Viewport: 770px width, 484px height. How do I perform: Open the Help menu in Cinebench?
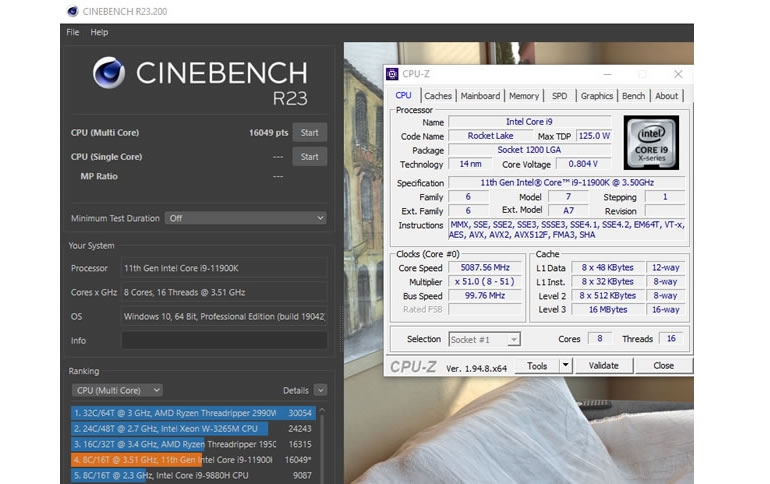99,32
